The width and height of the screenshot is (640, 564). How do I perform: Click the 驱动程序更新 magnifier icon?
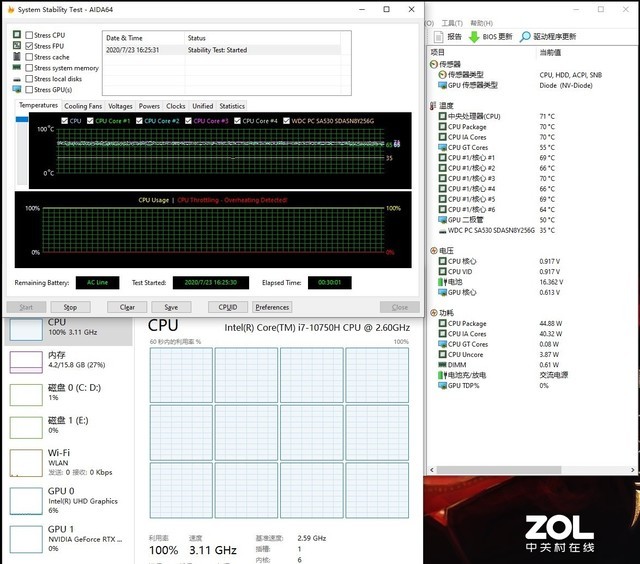tap(524, 36)
